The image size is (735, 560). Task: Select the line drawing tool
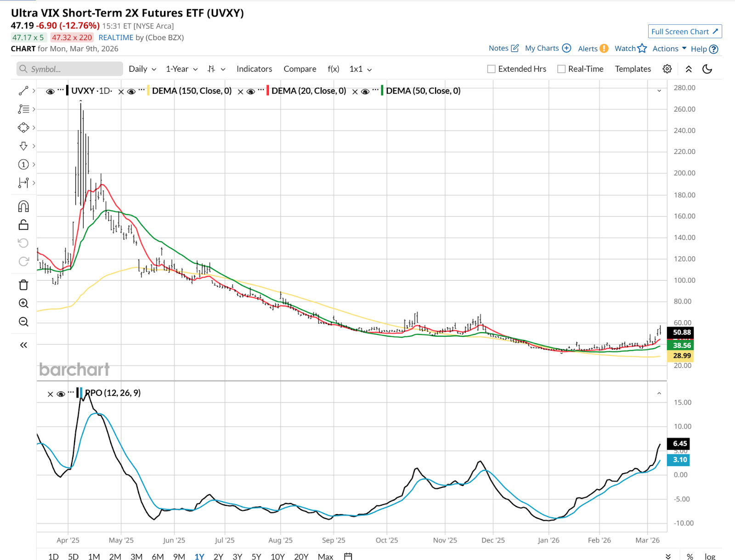tap(23, 91)
